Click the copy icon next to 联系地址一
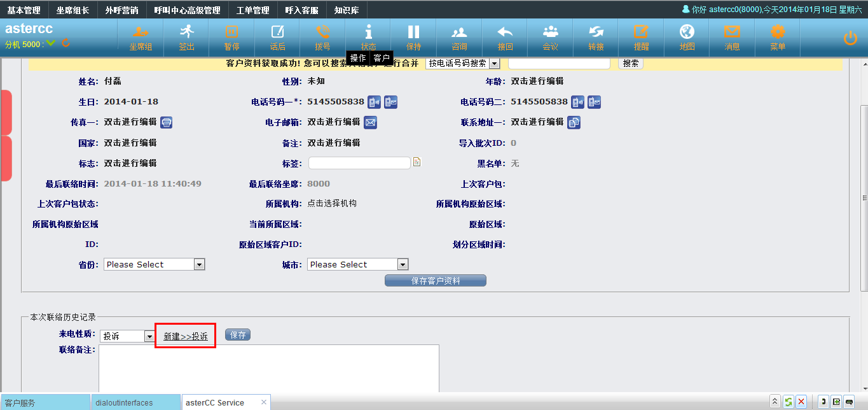868x410 pixels. click(x=574, y=122)
